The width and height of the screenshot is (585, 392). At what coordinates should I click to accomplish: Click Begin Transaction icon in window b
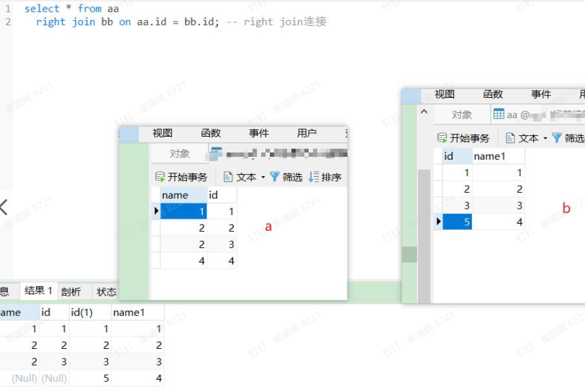[442, 138]
